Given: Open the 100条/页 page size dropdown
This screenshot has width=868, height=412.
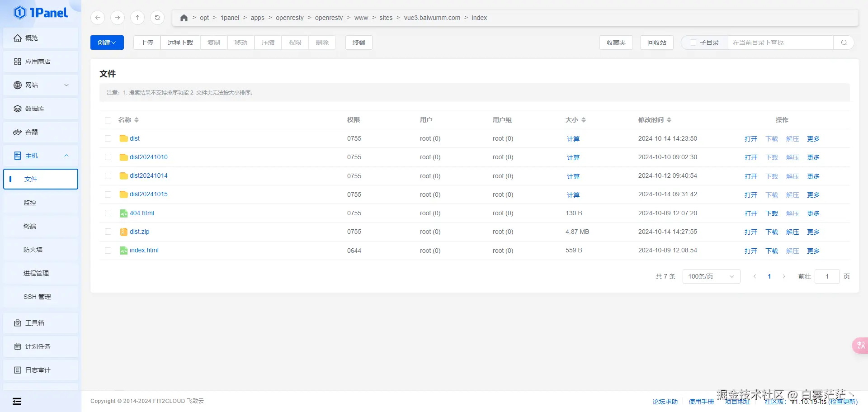Looking at the screenshot, I should pos(711,276).
